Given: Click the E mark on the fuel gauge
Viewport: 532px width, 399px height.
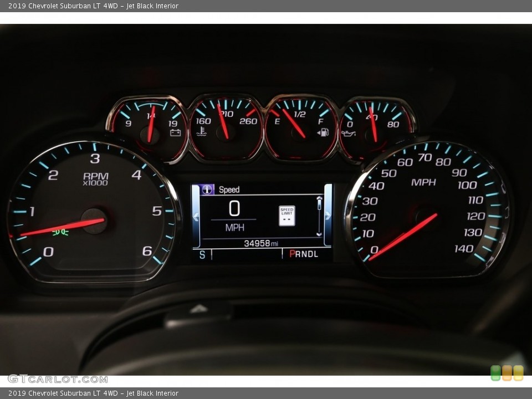Looking at the screenshot, I should (277, 121).
